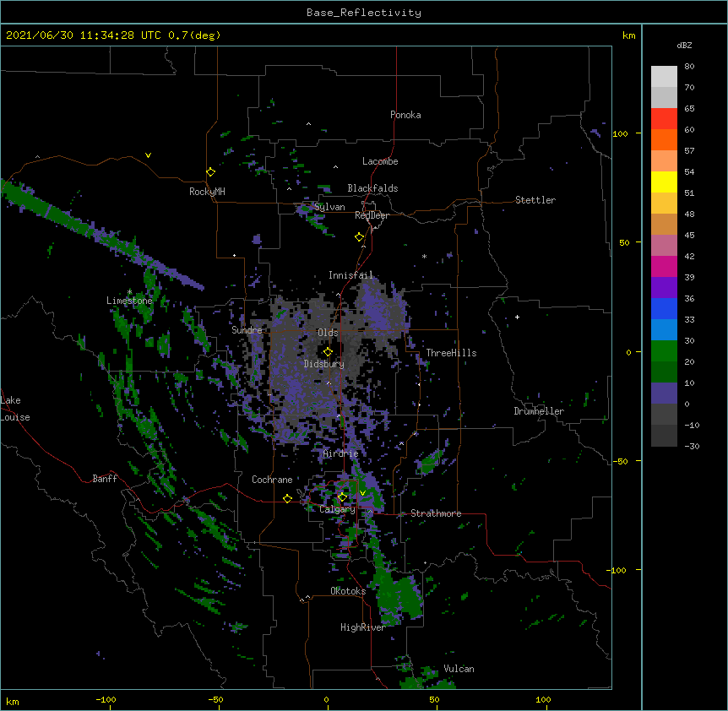Click the 80 dBZ legend value
The height and width of the screenshot is (711, 728).
[689, 67]
